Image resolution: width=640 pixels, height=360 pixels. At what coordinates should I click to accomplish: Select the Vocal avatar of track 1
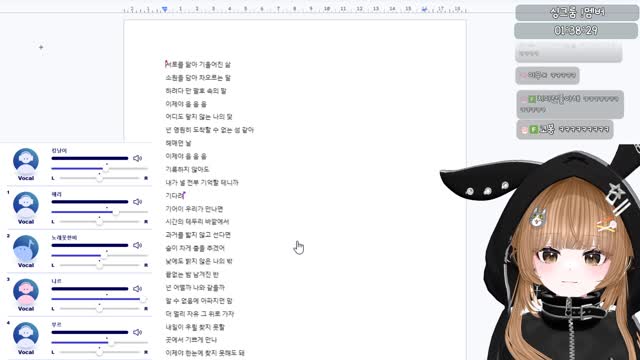26,205
